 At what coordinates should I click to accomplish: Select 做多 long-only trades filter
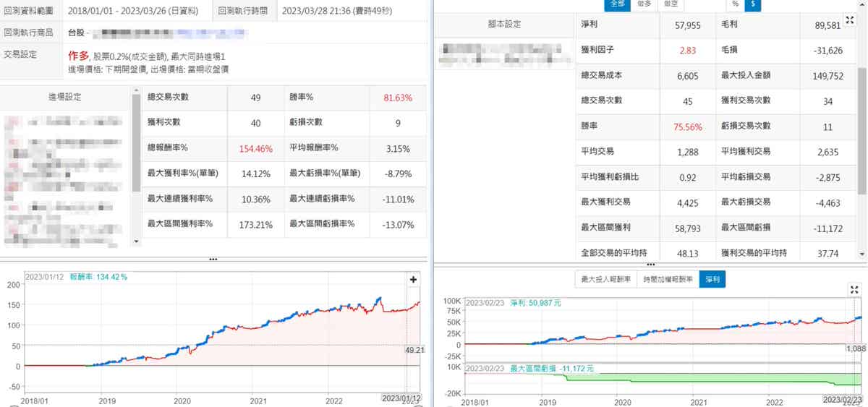[x=644, y=4]
